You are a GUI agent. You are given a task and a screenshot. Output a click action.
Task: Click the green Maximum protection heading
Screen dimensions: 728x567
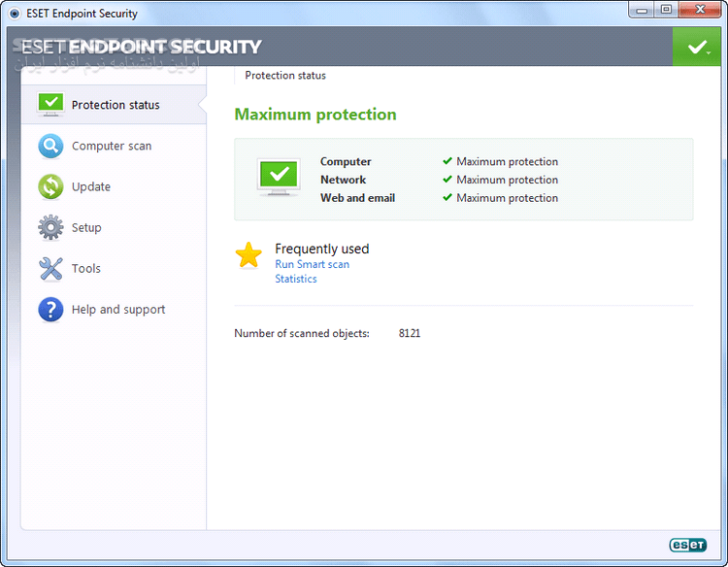click(315, 115)
